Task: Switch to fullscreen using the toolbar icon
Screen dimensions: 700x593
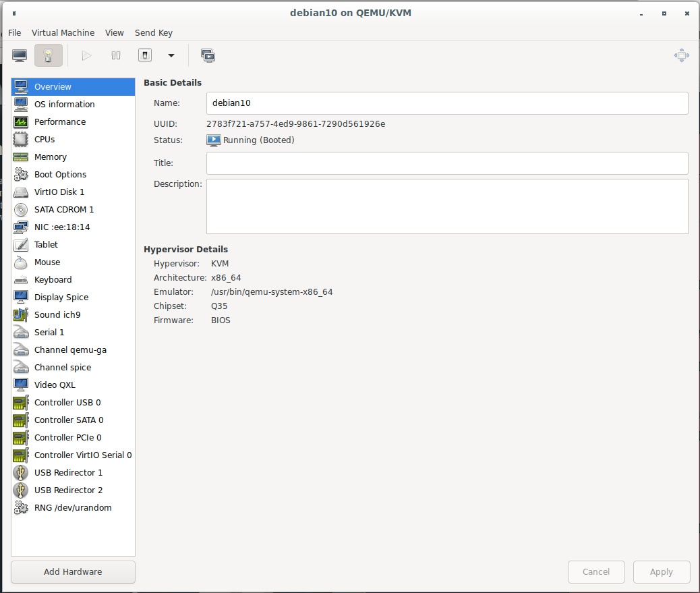Action: [682, 55]
